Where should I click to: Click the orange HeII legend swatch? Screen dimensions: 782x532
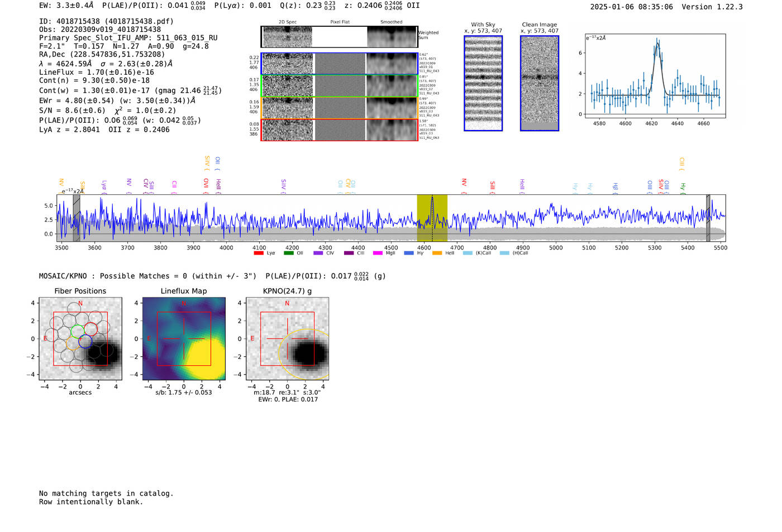(437, 253)
